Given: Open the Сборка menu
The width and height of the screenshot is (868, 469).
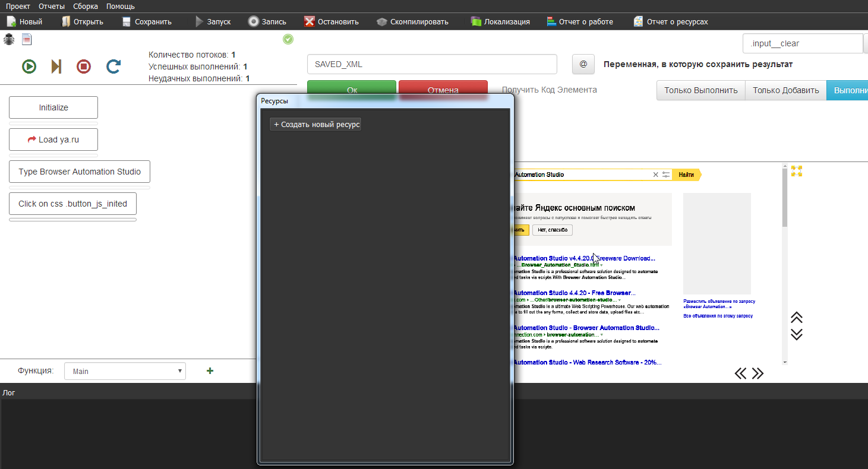Looking at the screenshot, I should coord(86,6).
